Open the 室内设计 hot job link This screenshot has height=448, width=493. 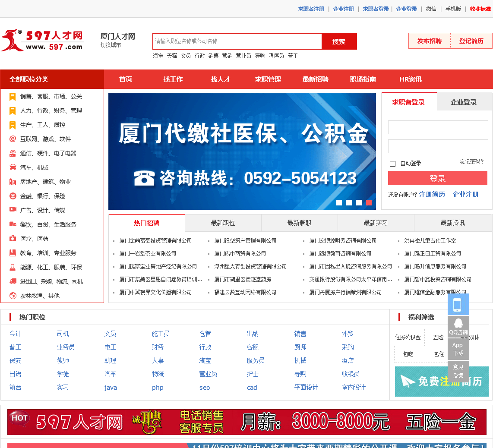(354, 387)
